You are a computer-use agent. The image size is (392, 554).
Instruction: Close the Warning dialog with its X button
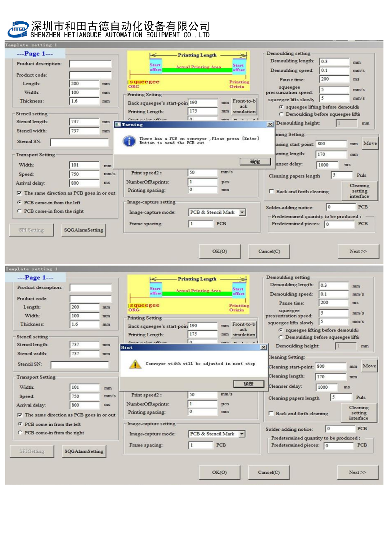(270, 124)
